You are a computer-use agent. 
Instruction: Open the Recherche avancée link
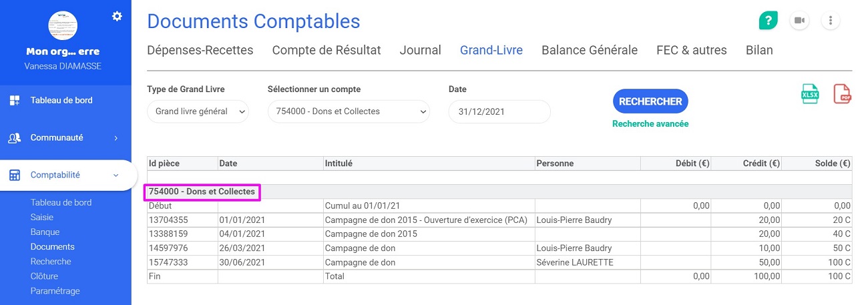650,123
